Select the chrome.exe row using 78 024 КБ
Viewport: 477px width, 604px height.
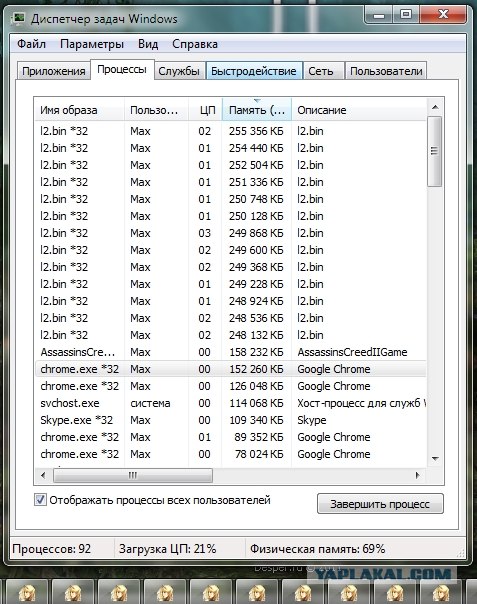[230, 454]
